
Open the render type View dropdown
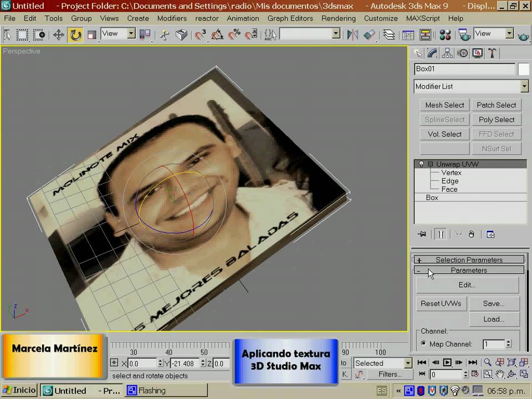pyautogui.click(x=509, y=33)
